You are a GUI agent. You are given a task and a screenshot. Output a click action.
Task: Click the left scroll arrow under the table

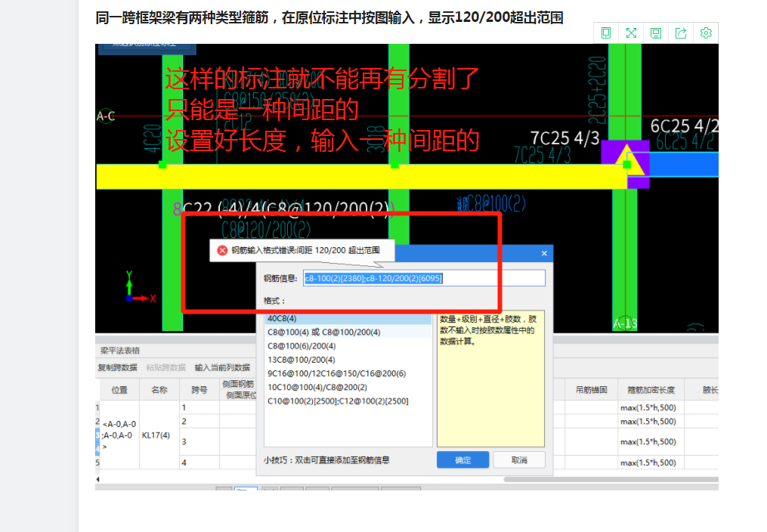(x=97, y=479)
